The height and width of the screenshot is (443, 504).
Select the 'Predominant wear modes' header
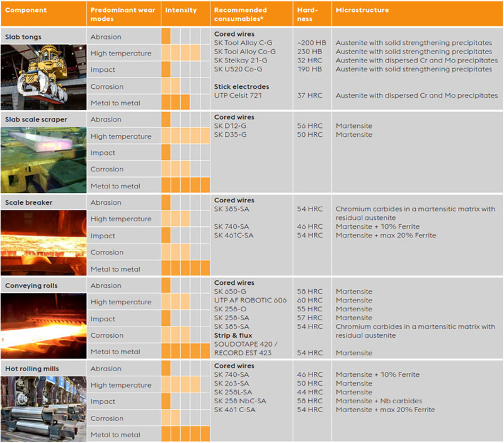tap(123, 14)
